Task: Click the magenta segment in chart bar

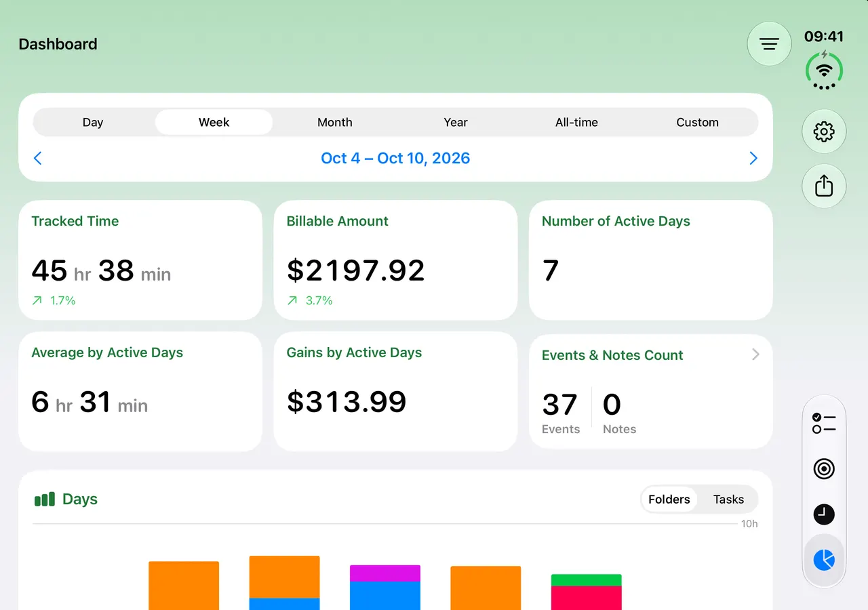Action: point(385,573)
